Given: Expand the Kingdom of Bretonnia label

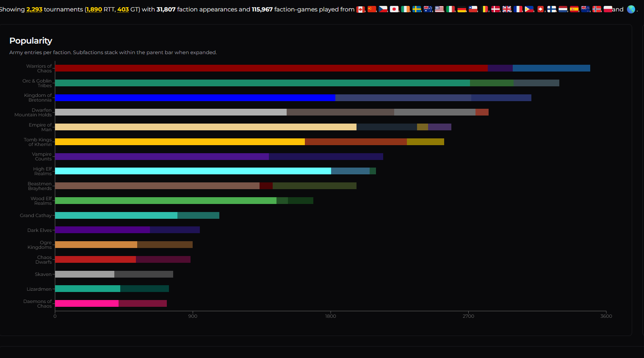Looking at the screenshot, I should (38, 98).
